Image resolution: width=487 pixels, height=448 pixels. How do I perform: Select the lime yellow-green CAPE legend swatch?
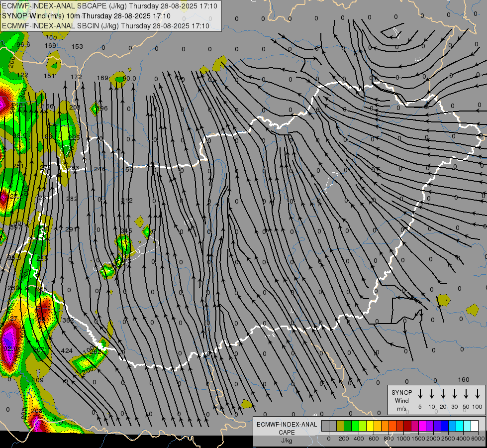pyautogui.click(x=363, y=426)
